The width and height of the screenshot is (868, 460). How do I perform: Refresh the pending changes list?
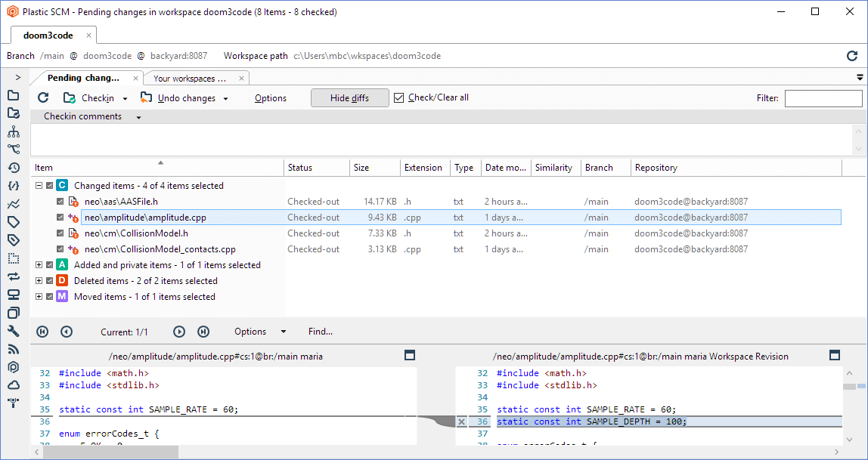(43, 98)
